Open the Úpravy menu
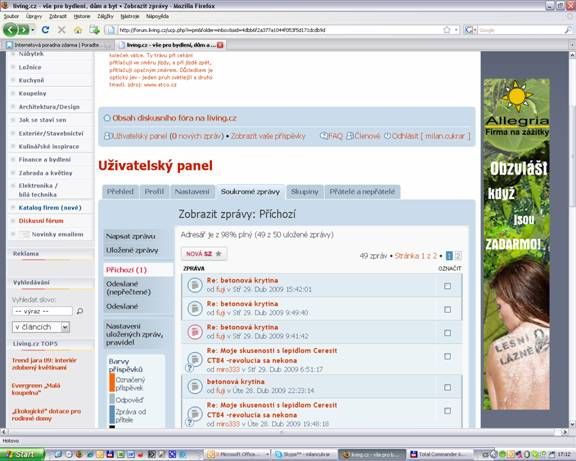This screenshot has height=461, width=576. pos(34,16)
